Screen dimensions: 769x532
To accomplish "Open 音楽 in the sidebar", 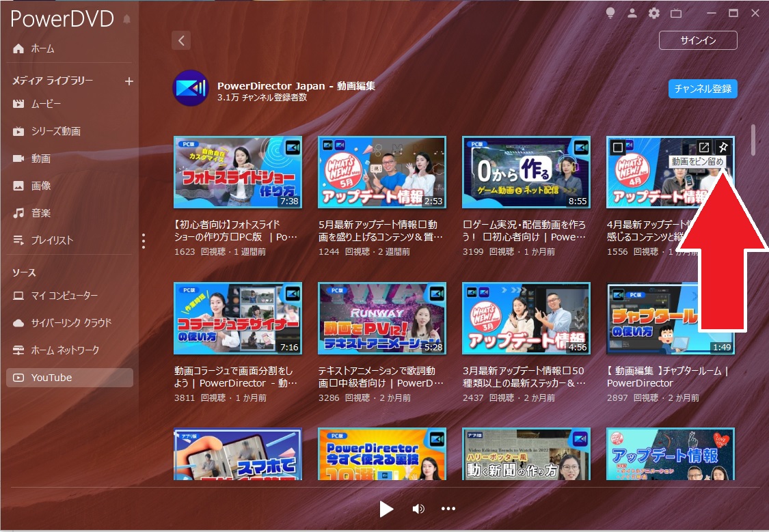I will pos(31,213).
